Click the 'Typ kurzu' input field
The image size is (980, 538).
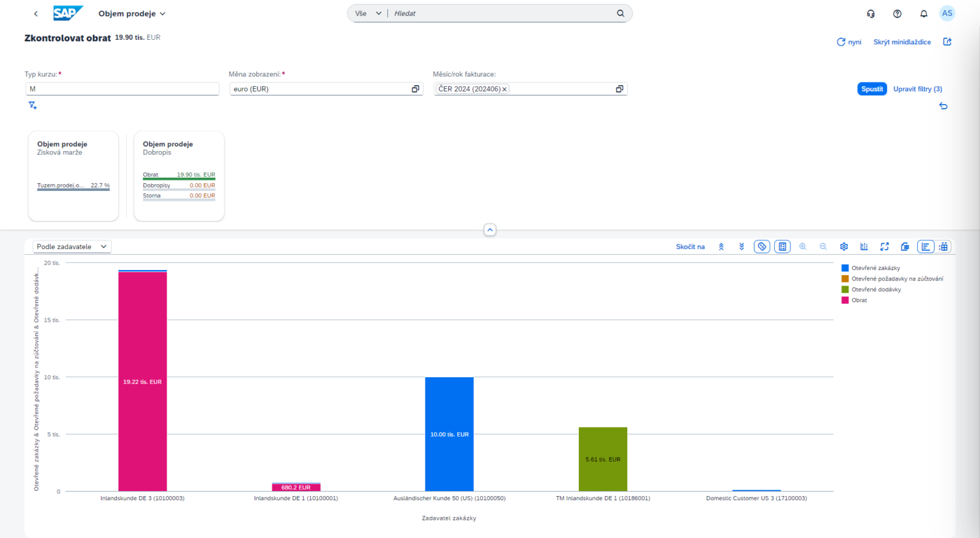point(122,89)
